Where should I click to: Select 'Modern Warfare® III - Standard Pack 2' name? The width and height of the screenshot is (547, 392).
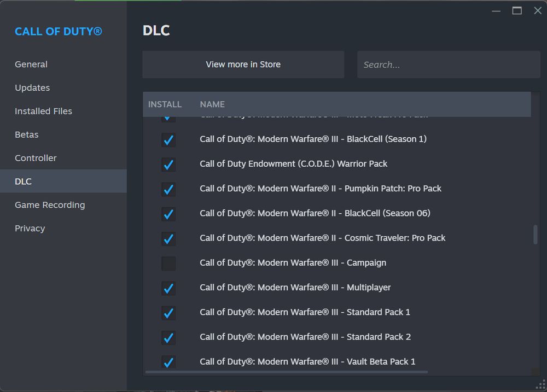tap(305, 337)
